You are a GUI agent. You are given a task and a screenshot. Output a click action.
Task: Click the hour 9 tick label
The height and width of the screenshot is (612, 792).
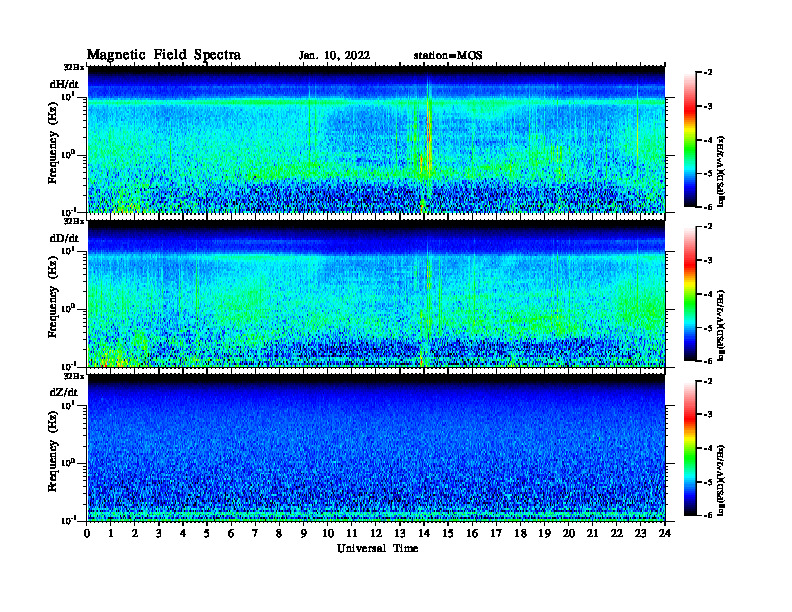point(304,533)
